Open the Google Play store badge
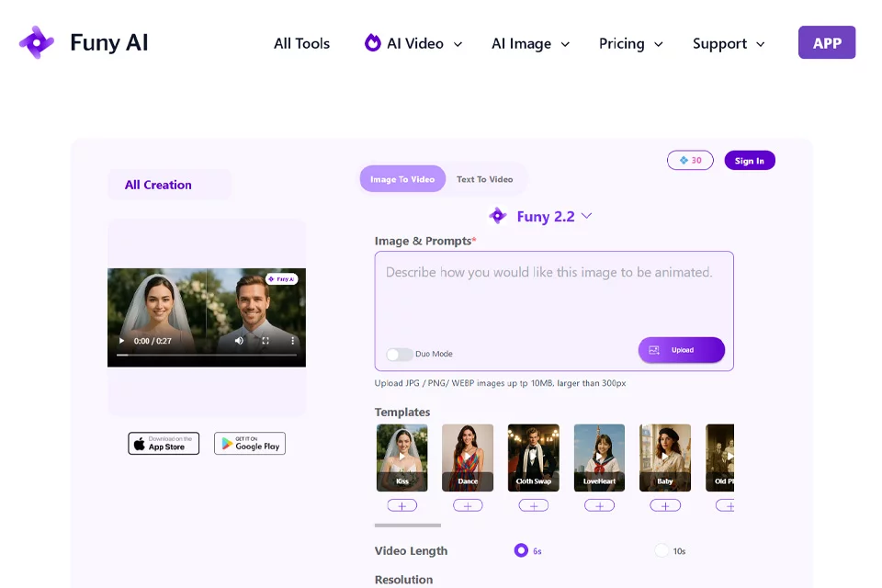 pos(250,444)
